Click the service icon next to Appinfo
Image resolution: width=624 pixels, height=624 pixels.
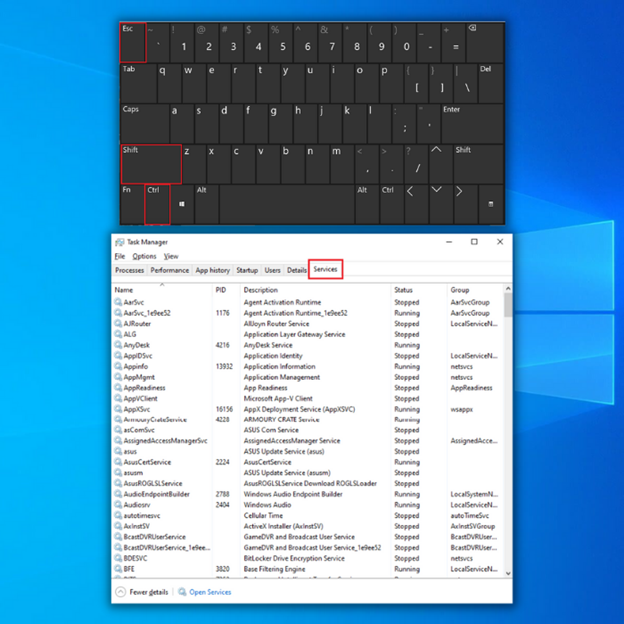pos(118,366)
